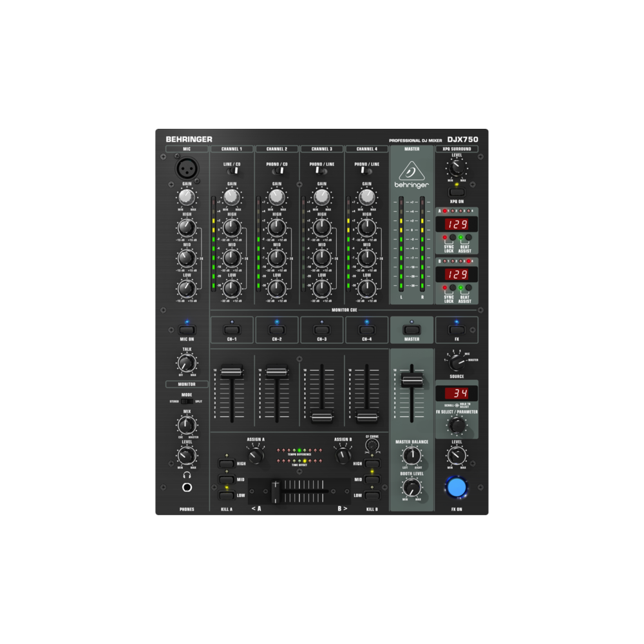Toggle the Kill B MID button
The image size is (644, 644).
(372, 479)
